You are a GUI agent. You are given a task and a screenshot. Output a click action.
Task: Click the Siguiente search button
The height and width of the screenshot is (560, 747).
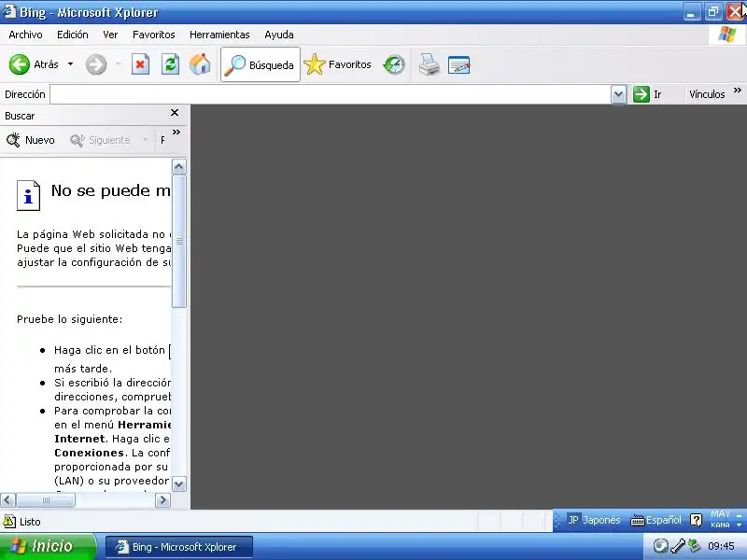pos(100,140)
